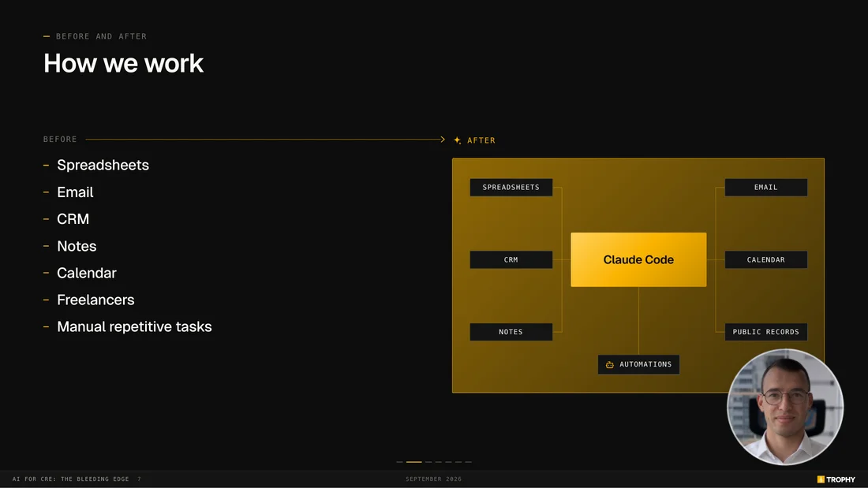
Task: Select the NOTES node in diagram
Action: click(x=511, y=332)
